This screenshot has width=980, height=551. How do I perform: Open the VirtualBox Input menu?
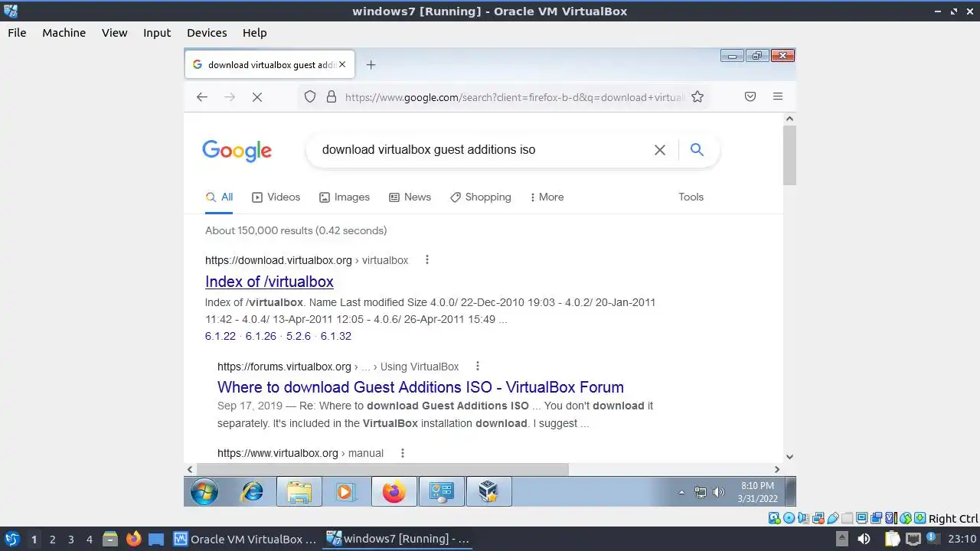tap(157, 33)
